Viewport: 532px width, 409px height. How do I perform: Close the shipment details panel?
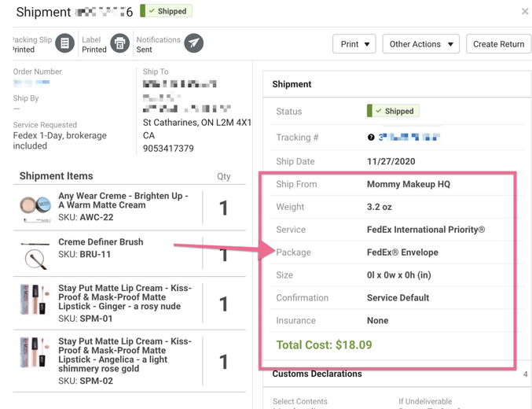point(525,12)
